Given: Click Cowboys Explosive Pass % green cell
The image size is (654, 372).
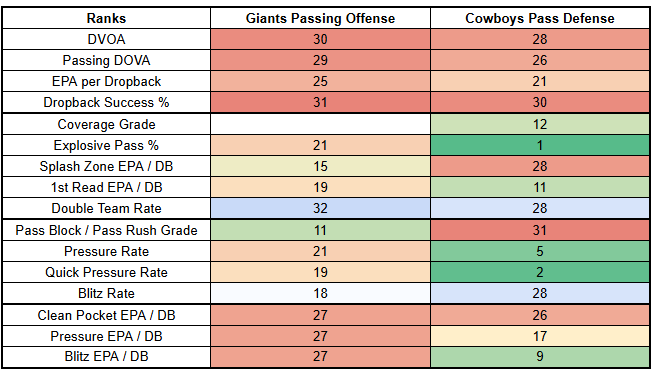Looking at the screenshot, I should [540, 145].
